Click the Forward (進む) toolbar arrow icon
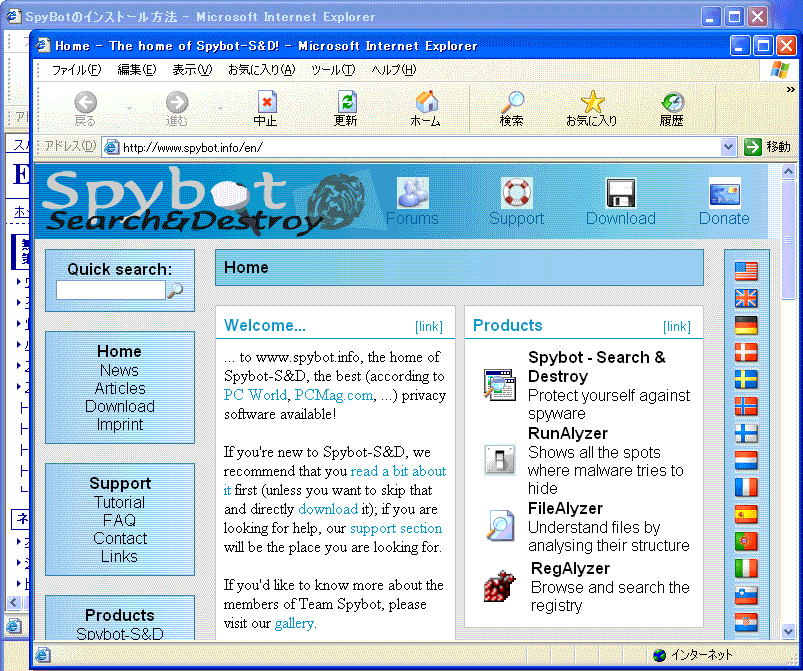Screen dimensions: 803x671 (177, 102)
